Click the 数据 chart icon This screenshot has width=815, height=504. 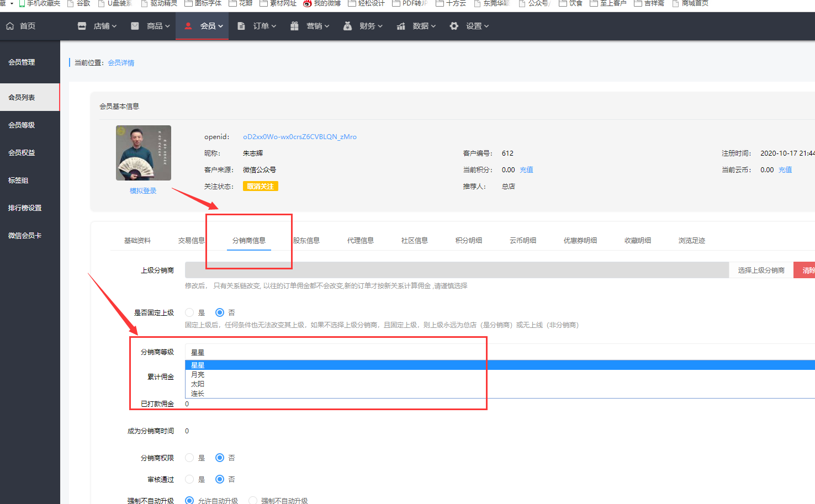[401, 26]
